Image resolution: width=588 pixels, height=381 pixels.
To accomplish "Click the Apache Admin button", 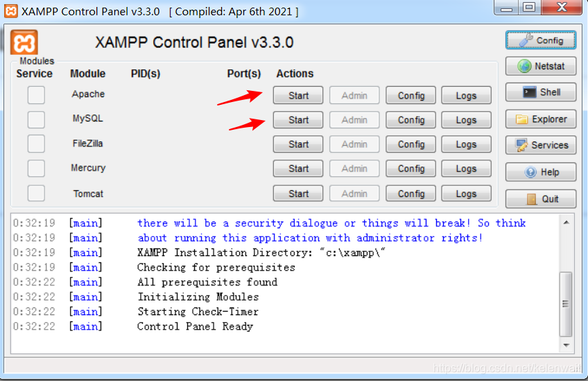I will click(x=354, y=95).
